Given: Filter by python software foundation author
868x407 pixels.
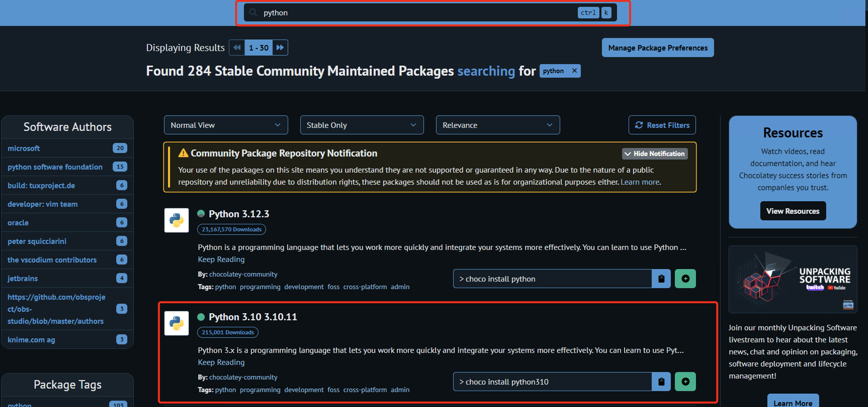Looking at the screenshot, I should [x=55, y=167].
